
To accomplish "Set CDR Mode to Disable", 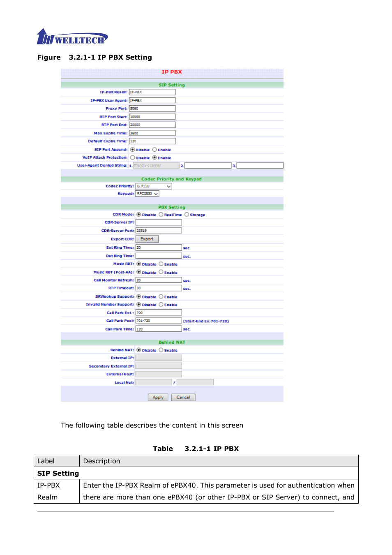I will (139, 214).
